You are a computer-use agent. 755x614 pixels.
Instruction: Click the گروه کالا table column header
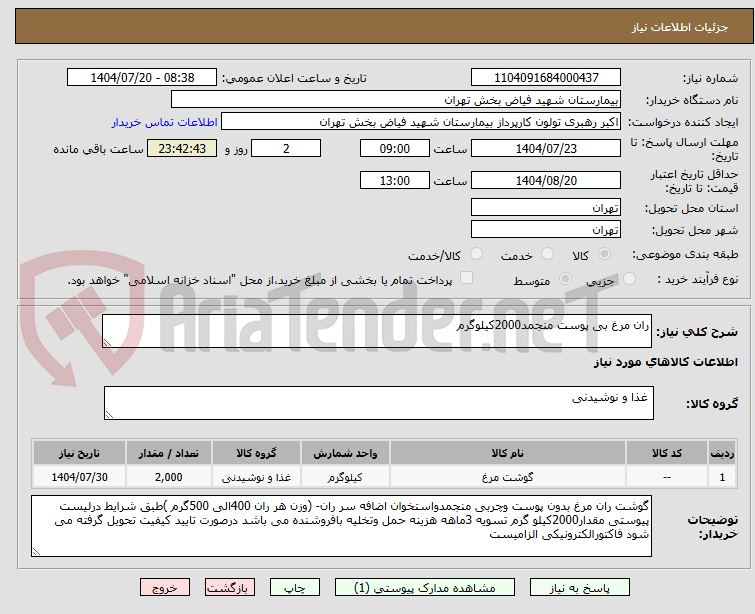click(256, 453)
